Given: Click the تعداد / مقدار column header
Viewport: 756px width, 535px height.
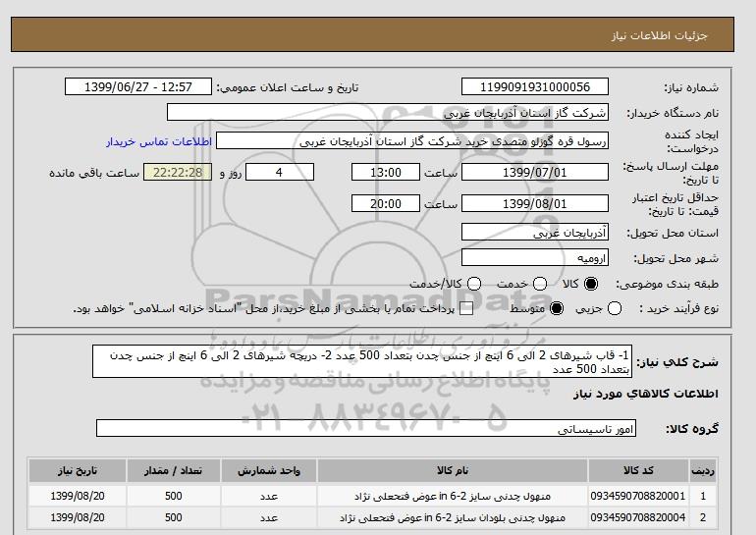Looking at the screenshot, I should 173,470.
